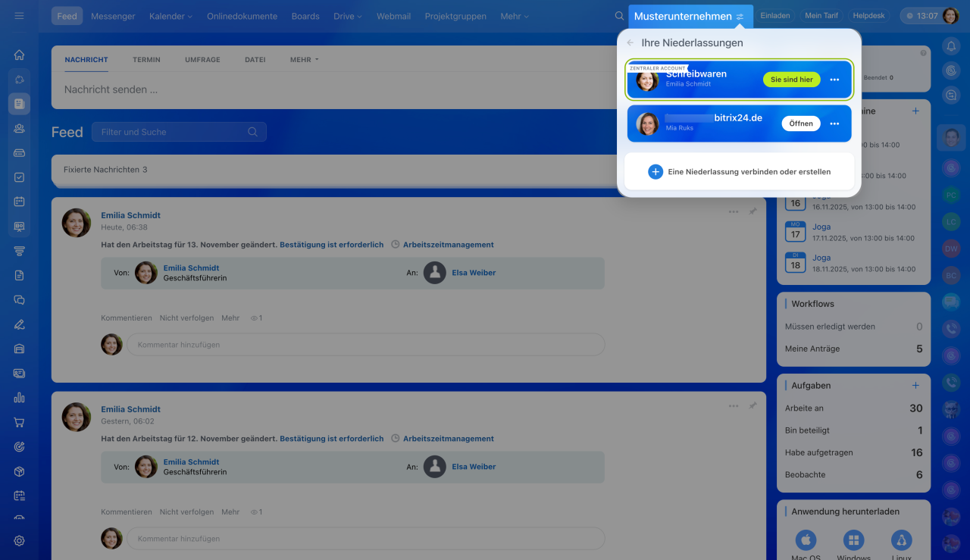
Task: Expand the MEHR dropdown in post composer
Action: tap(304, 60)
